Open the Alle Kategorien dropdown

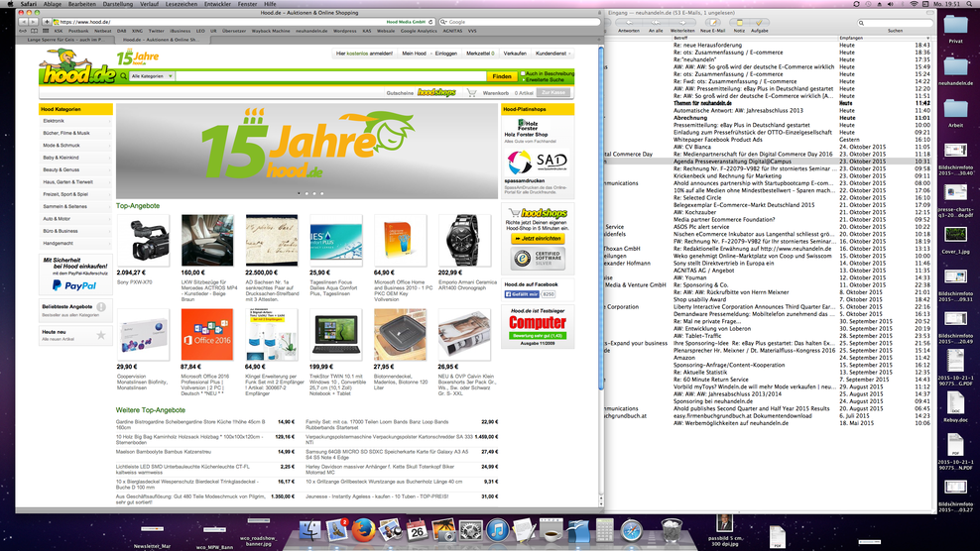[x=152, y=76]
